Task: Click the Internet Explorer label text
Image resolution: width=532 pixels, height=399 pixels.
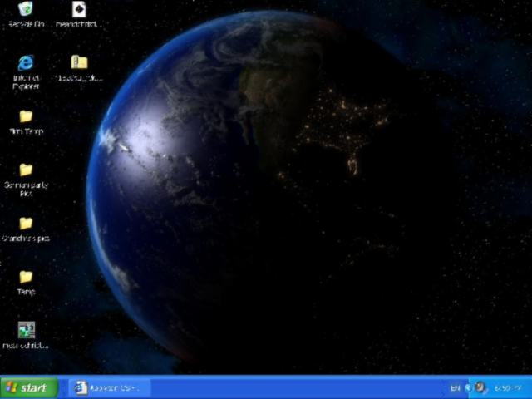Action: coord(26,81)
